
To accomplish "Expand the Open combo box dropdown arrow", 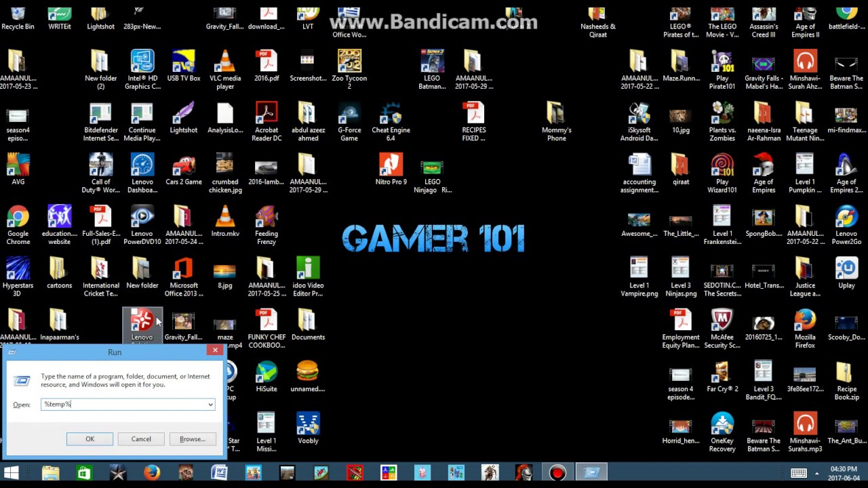I will coord(210,405).
